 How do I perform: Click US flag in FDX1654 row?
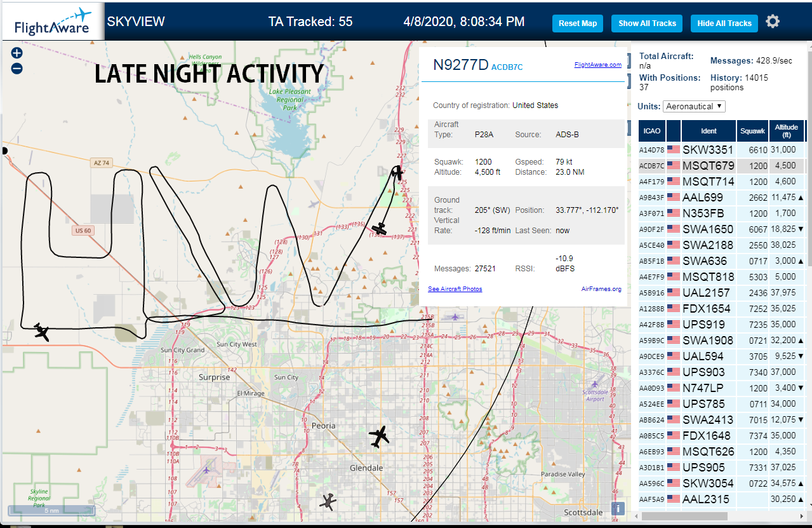[674, 309]
